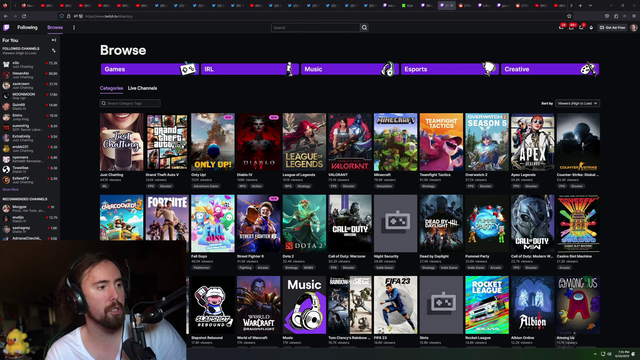Click the Search Category Tags field
This screenshot has height=360, width=640.
pos(130,103)
